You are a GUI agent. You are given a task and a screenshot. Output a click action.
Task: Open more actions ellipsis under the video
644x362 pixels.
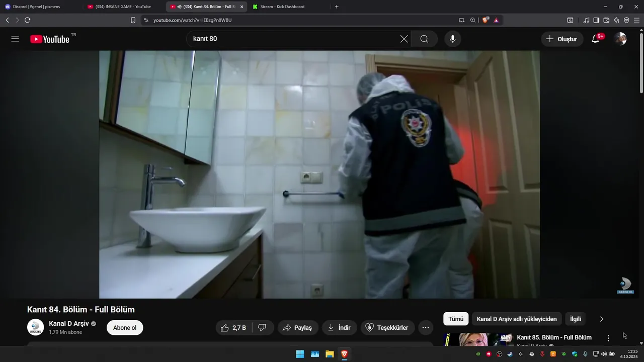pyautogui.click(x=425, y=328)
